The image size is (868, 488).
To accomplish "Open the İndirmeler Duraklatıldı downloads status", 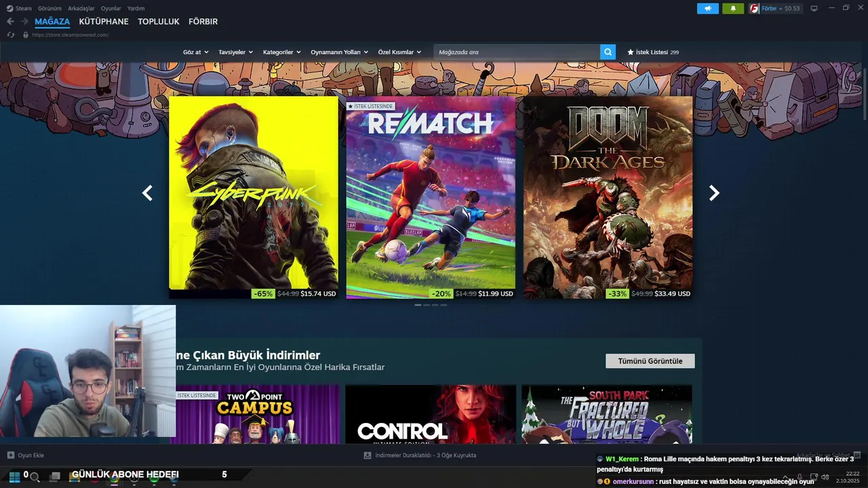I will 425,455.
